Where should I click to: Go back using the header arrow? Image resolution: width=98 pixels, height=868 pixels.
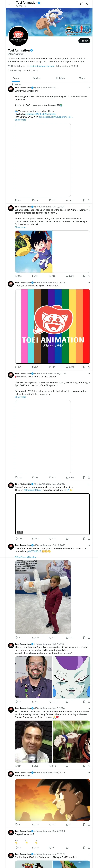pyautogui.click(x=9, y=4)
